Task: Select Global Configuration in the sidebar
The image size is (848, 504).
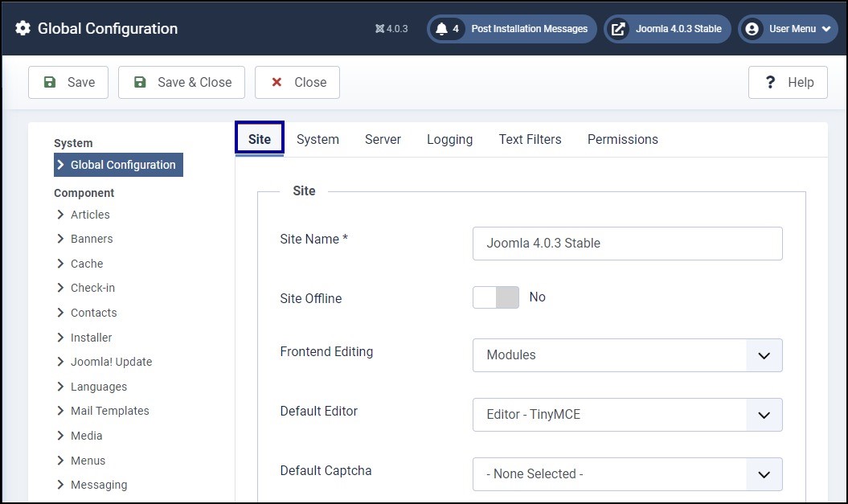Action: [x=118, y=165]
